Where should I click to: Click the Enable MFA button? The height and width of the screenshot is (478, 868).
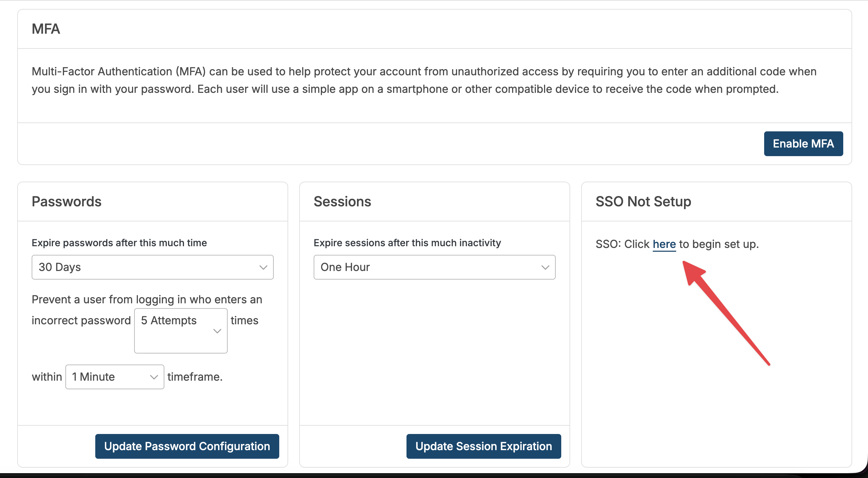(803, 144)
